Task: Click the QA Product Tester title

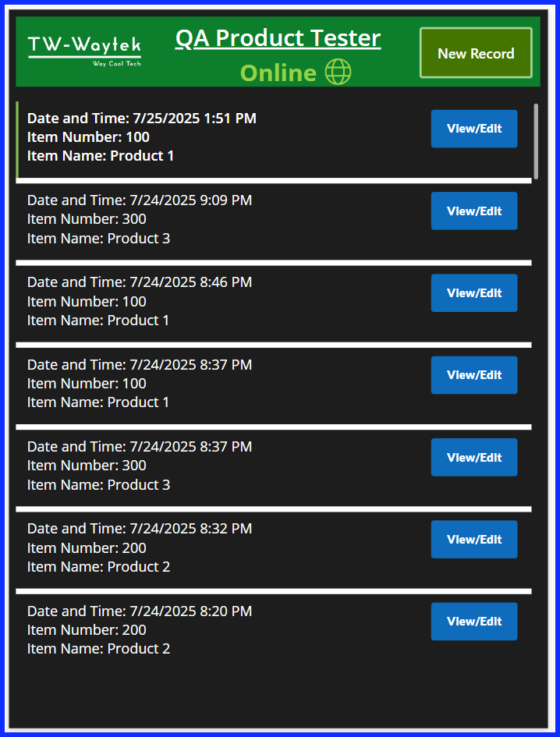Action: 278,38
